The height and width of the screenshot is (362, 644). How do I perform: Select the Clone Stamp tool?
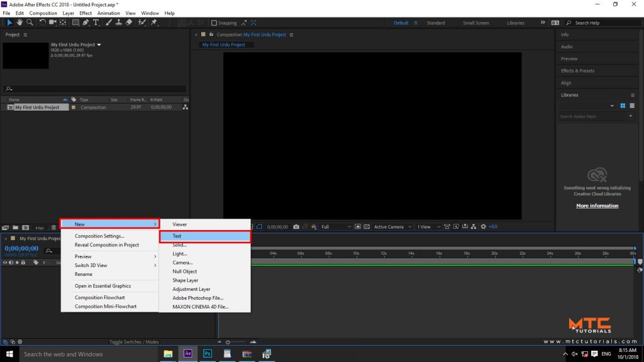pos(119,23)
